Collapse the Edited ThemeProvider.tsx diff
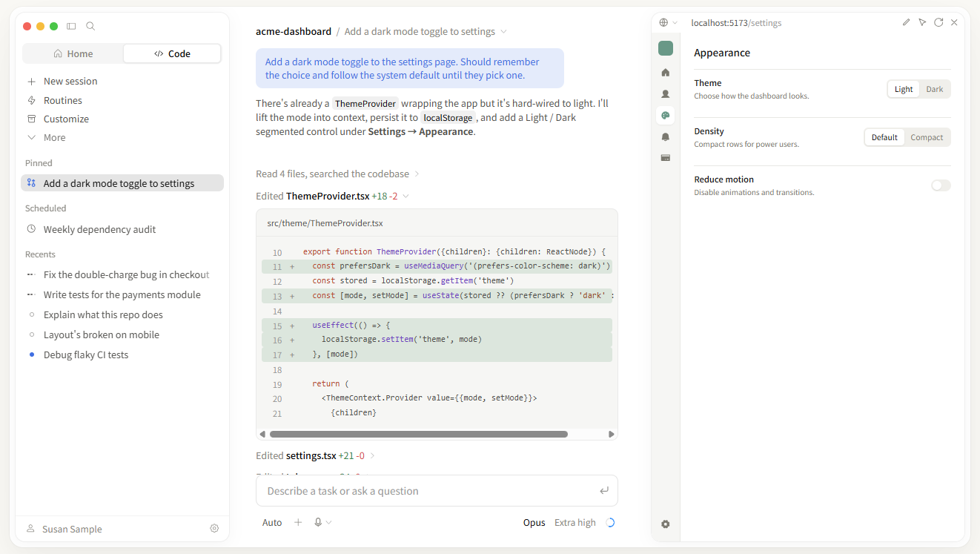This screenshot has height=554, width=980. tap(332, 196)
